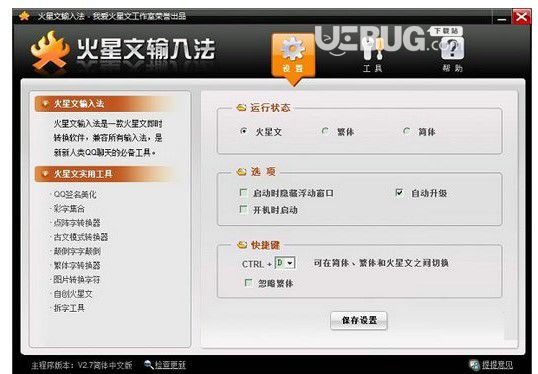Viewport: 538px width, 374px height.
Task: Click the version text V2.7简体中文版
Action: (x=105, y=365)
